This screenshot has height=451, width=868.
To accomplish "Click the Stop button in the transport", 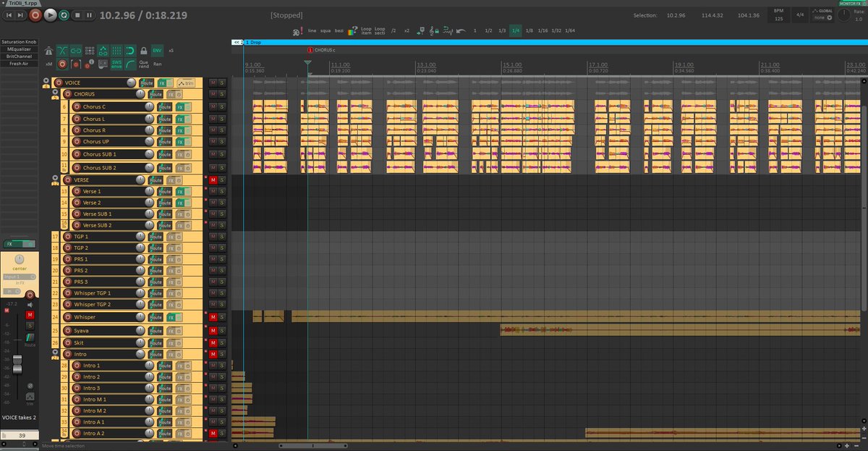I will [77, 14].
